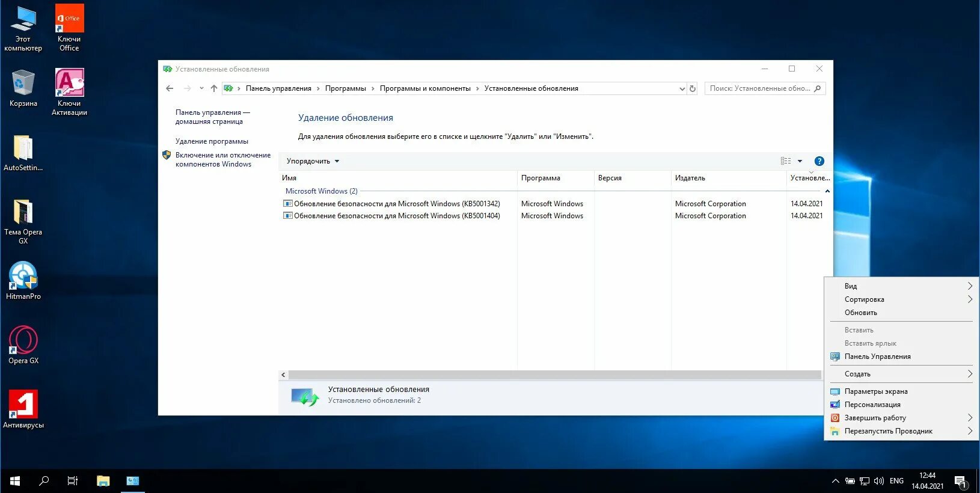Select update KB5001404 row
Viewport: 980px width, 493px height.
coord(553,216)
